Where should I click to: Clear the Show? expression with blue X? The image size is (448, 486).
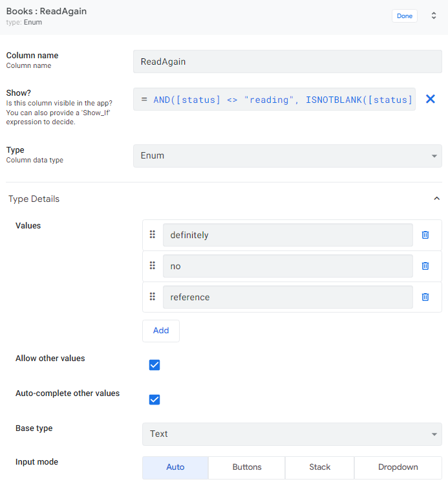[x=430, y=99]
